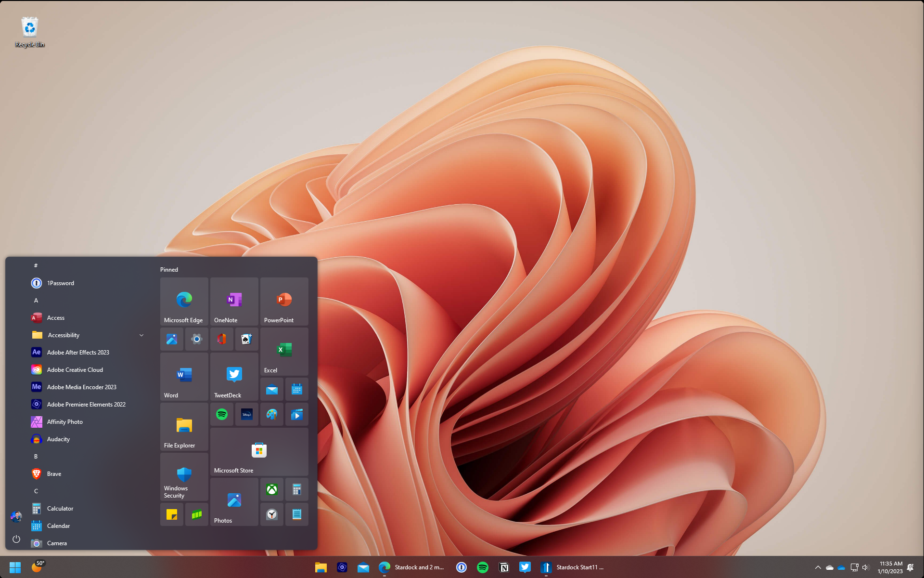Open File Explorer from pinned apps
924x578 pixels.
click(184, 429)
